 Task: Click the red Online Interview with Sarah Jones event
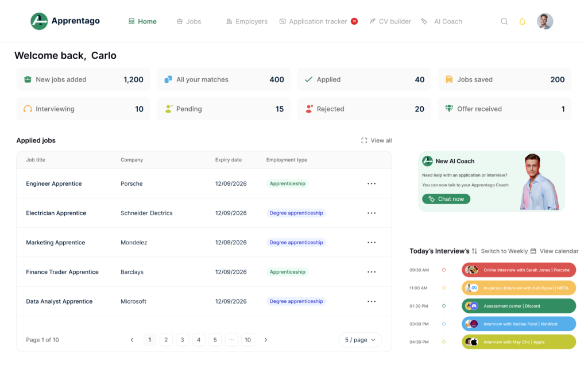point(519,270)
